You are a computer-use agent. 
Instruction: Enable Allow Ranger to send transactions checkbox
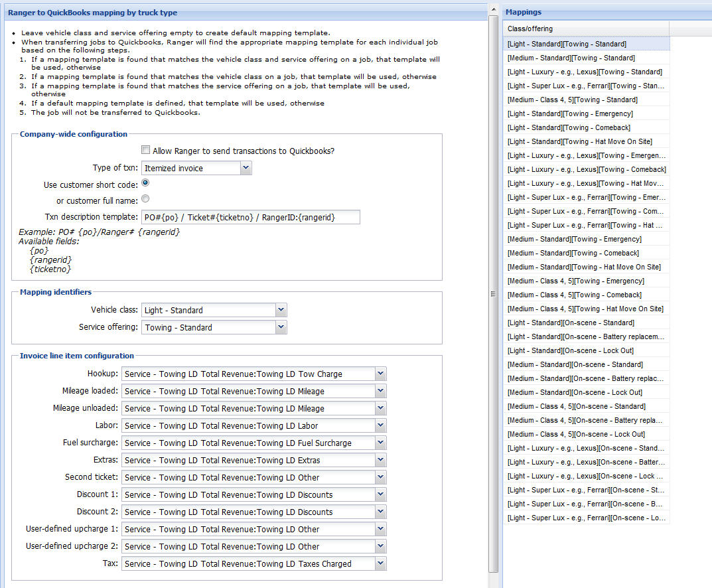(146, 151)
